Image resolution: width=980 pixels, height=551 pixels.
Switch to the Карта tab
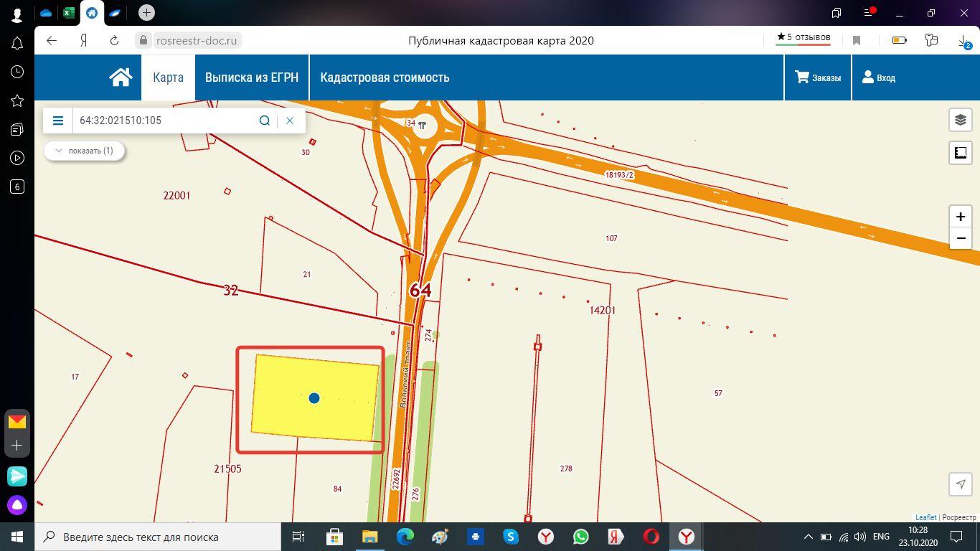168,77
